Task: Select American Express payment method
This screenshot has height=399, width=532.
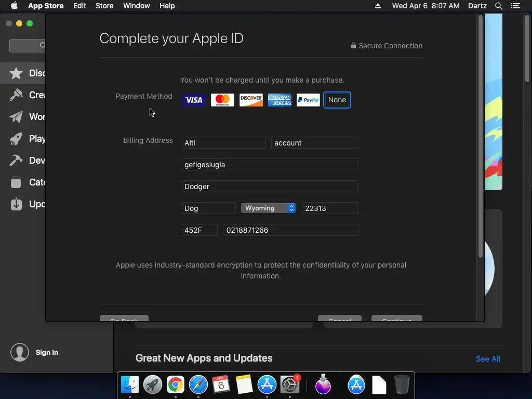Action: 280,100
